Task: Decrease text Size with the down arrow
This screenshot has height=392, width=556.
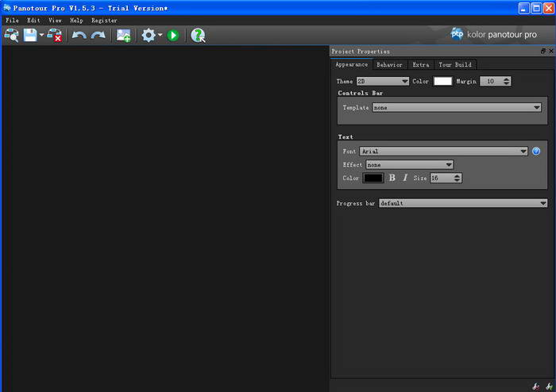Action: tap(458, 180)
